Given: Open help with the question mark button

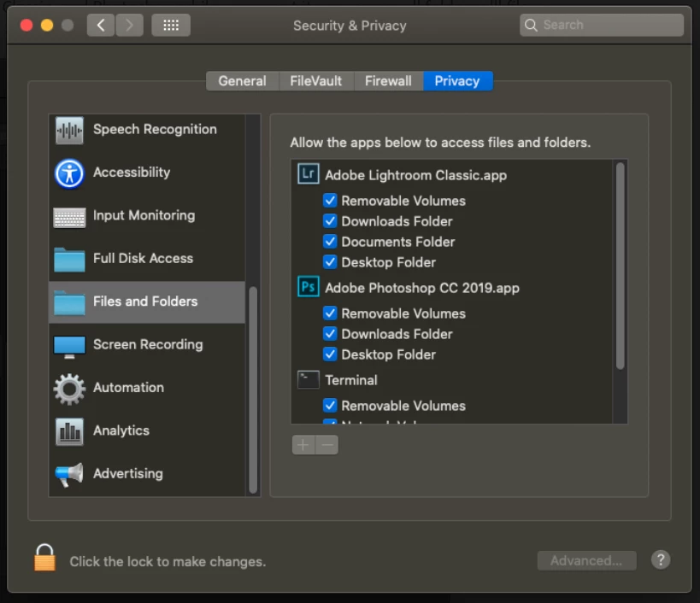Looking at the screenshot, I should coord(661,559).
